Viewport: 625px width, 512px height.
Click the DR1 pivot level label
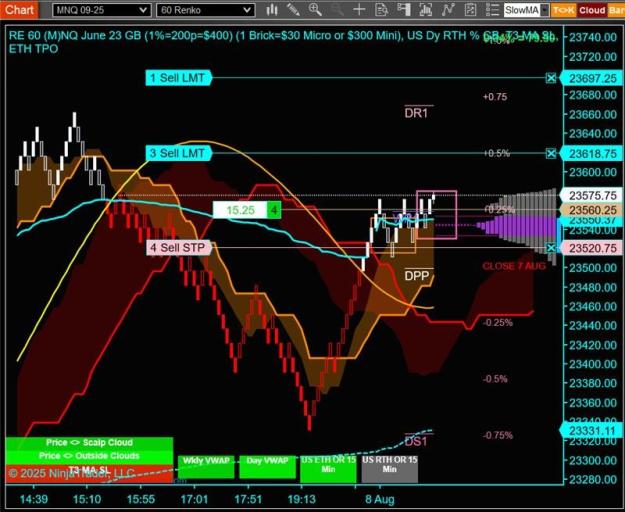[416, 113]
